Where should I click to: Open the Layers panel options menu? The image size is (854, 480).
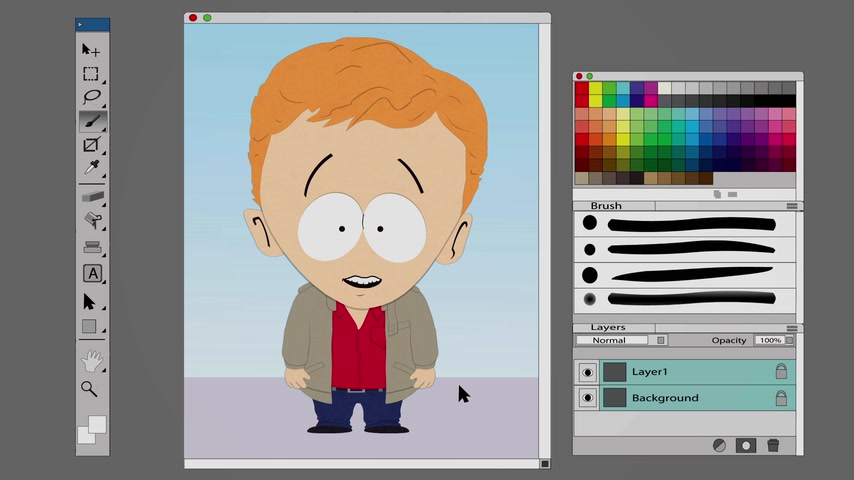click(792, 329)
